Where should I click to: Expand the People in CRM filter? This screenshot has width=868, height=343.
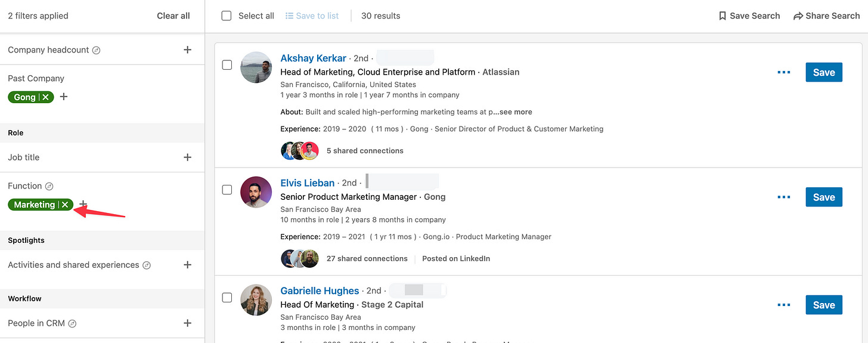click(x=187, y=323)
